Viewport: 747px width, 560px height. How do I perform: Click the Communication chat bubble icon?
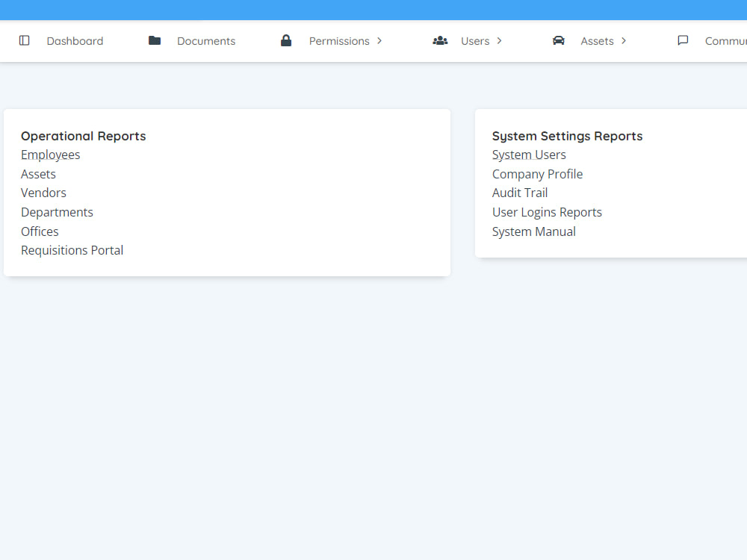point(683,40)
